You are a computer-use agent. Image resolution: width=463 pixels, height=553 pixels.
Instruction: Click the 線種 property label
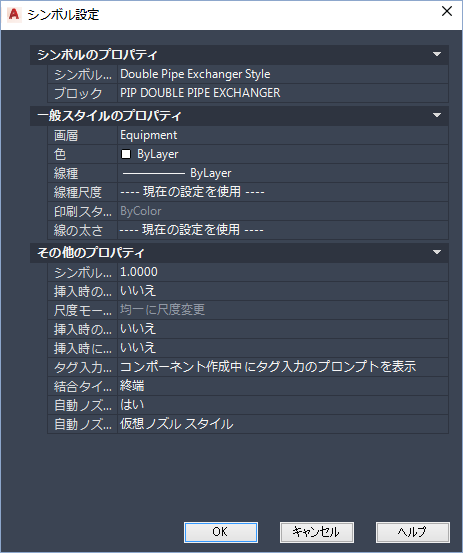tap(66, 174)
